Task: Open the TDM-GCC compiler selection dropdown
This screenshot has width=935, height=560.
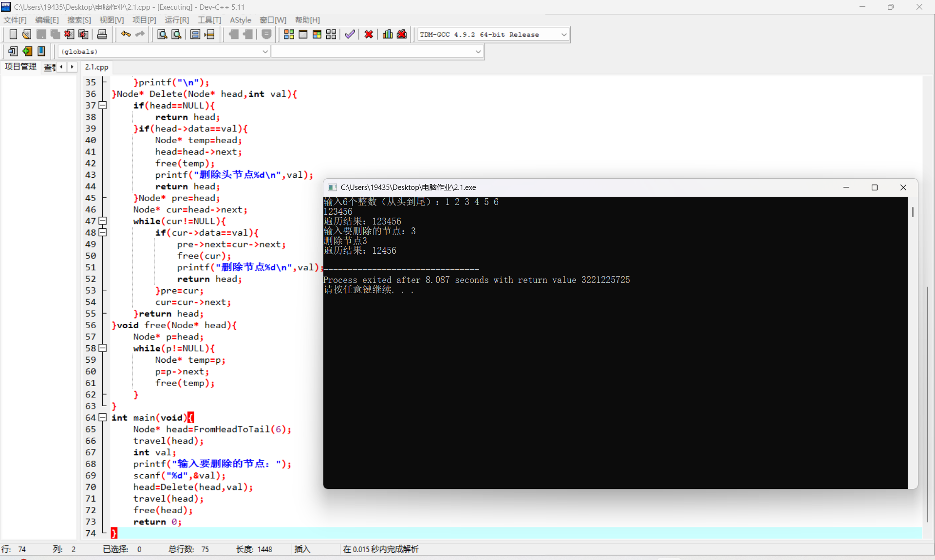Action: pos(563,35)
